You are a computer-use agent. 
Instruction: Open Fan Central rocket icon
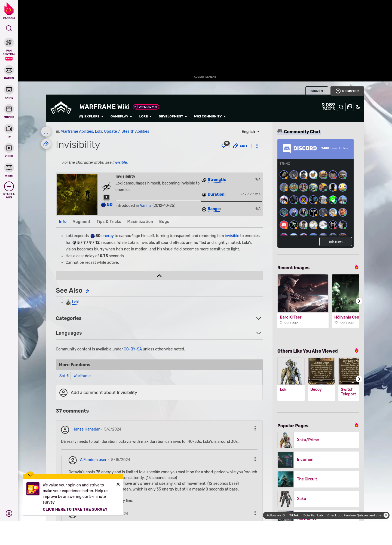(9, 43)
